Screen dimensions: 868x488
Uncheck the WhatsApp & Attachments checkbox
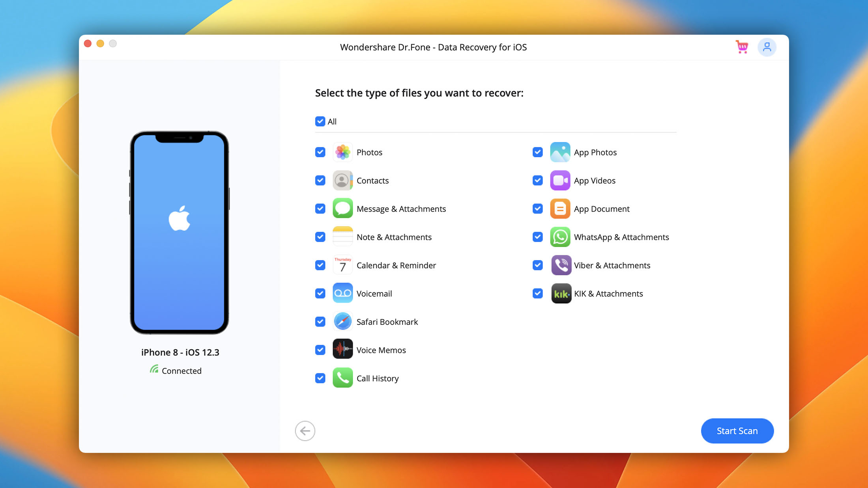537,237
